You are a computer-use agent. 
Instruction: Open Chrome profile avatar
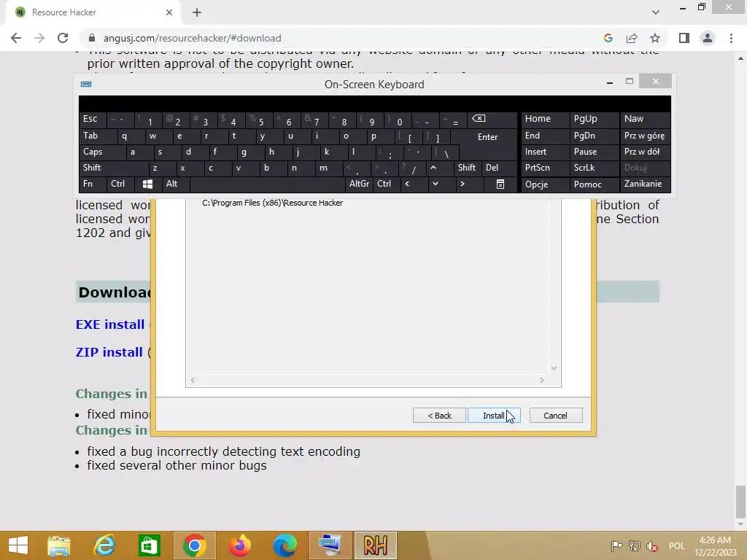click(x=708, y=38)
